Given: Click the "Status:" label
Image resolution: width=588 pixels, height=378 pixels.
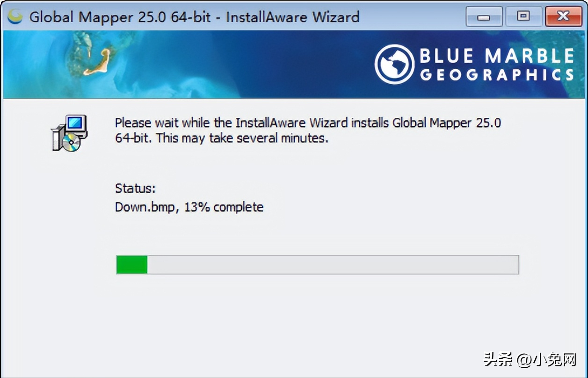Looking at the screenshot, I should [x=135, y=189].
